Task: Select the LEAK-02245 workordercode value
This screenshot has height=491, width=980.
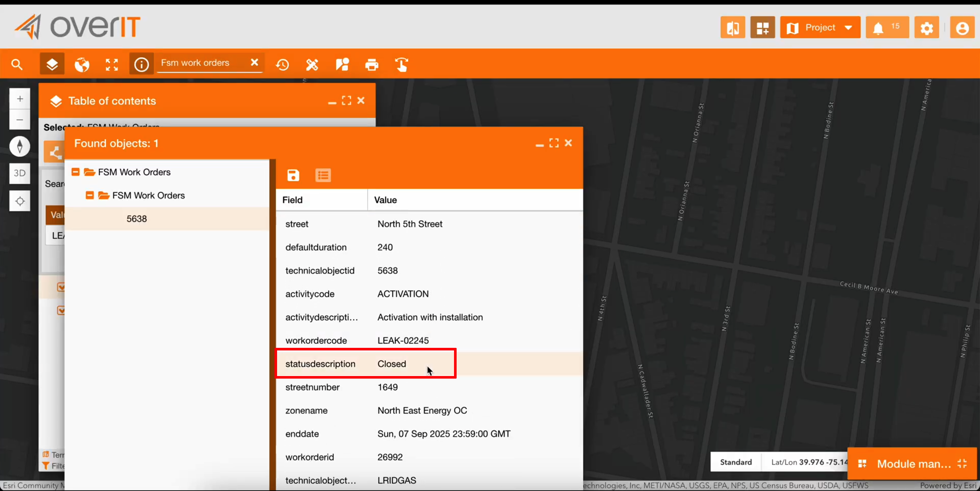Action: pos(403,341)
